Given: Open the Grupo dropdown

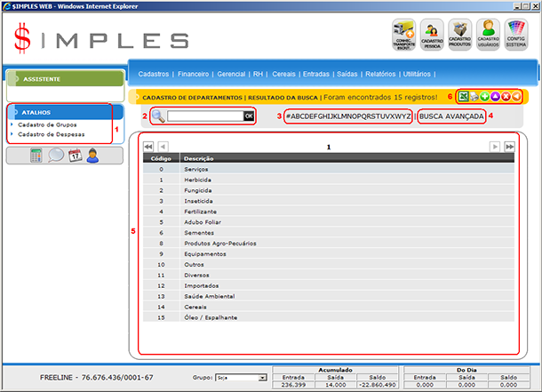Looking at the screenshot, I should click(239, 378).
